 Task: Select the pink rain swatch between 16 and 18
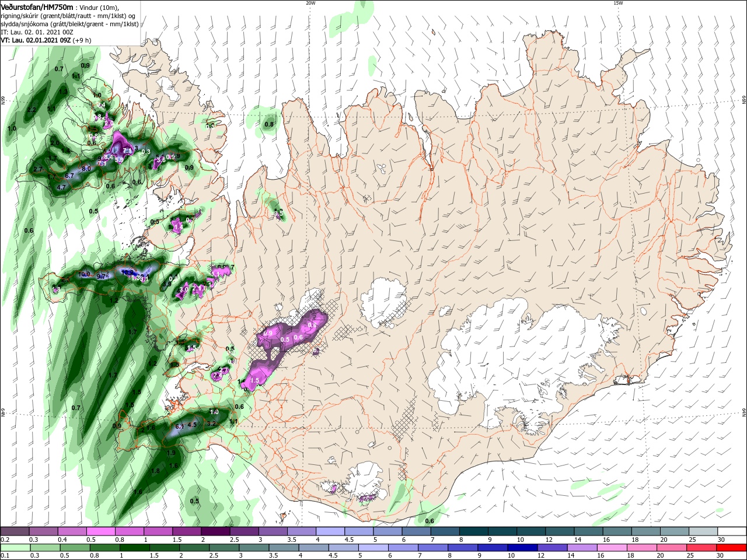pyautogui.click(x=613, y=548)
